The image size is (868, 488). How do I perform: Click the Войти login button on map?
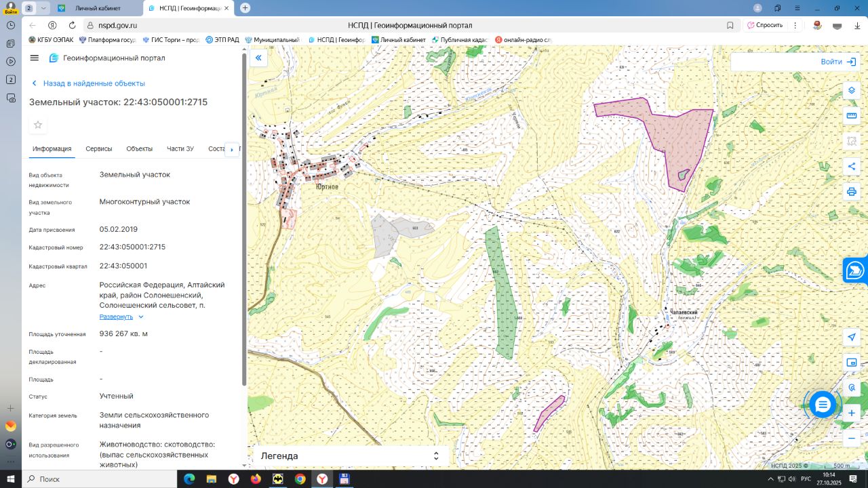(838, 62)
